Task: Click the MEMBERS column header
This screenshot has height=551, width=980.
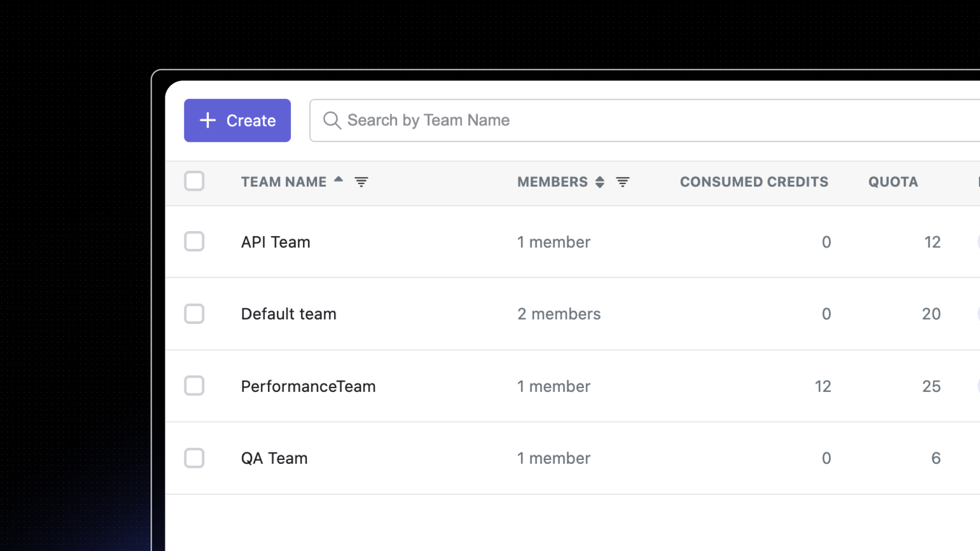Action: coord(552,182)
